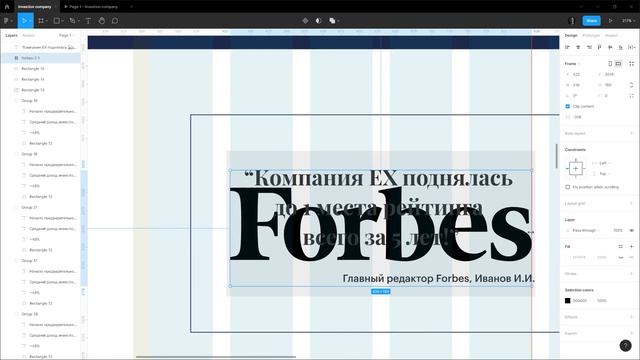Open the Help question mark button
640x360 pixels.
625,346
